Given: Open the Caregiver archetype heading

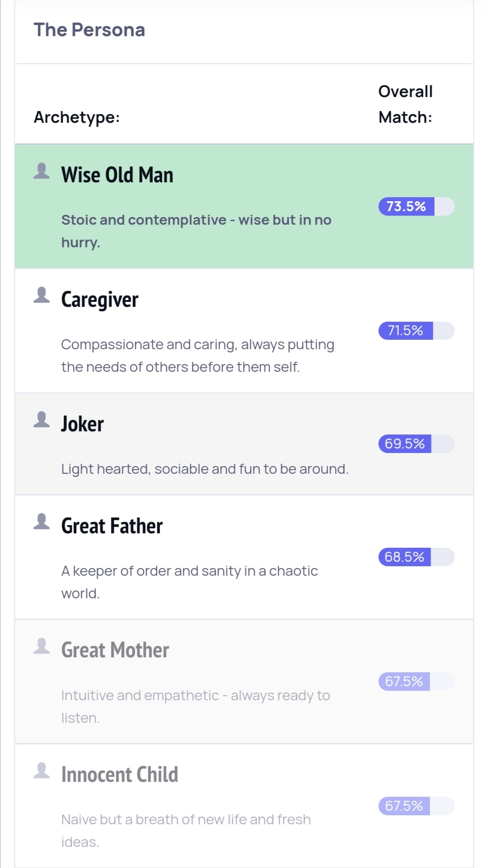Looking at the screenshot, I should click(100, 300).
